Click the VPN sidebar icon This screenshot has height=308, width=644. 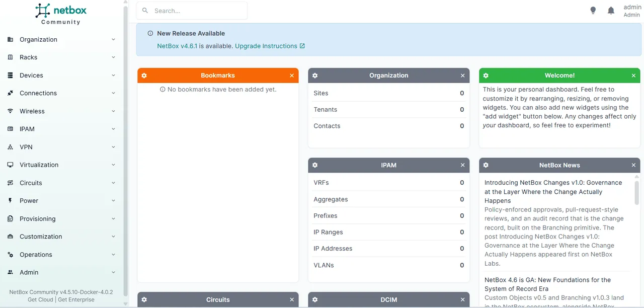tap(10, 147)
